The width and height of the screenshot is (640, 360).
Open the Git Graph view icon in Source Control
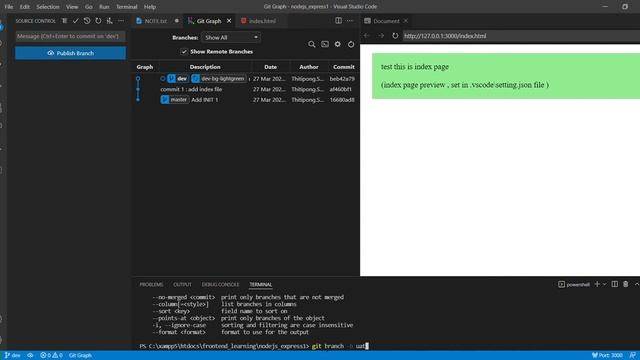tap(109, 21)
